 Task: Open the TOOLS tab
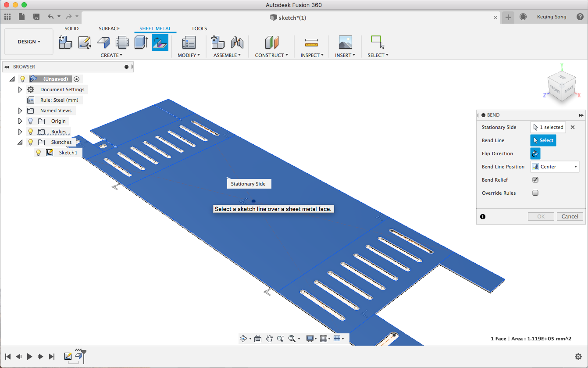coord(199,29)
